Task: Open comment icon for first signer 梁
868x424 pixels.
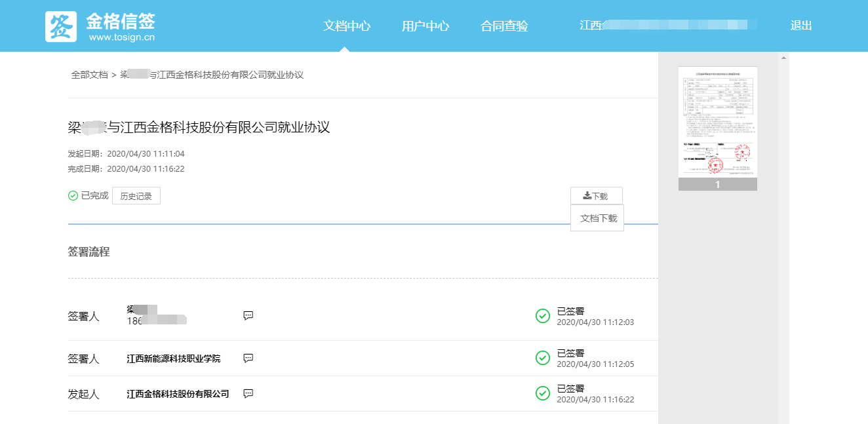Action: (x=248, y=316)
